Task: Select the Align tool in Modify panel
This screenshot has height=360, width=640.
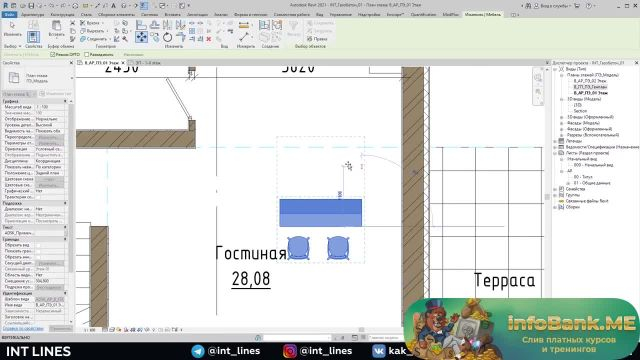Action: (141, 25)
